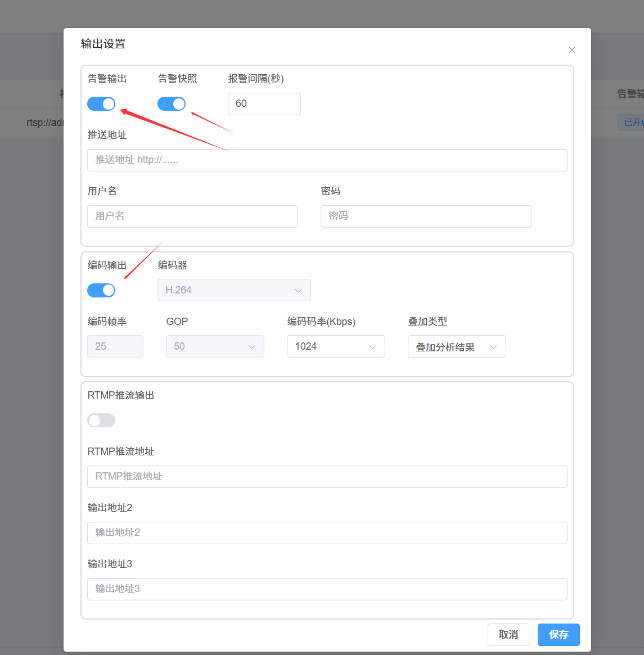
Task: Click the chevron arrow in 叠加分析结果 selector
Action: tap(494, 347)
